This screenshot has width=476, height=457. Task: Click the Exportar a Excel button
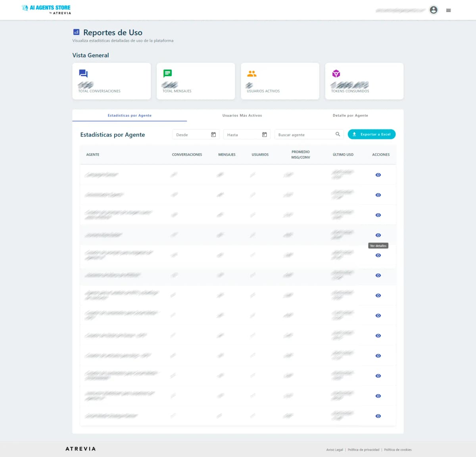(x=371, y=135)
